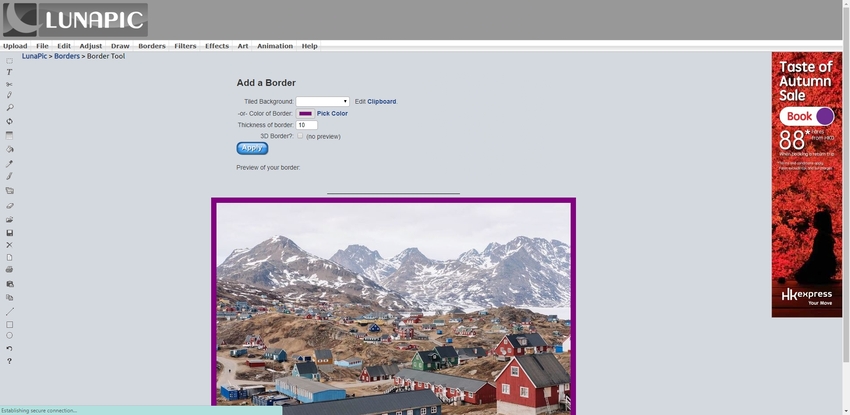850x415 pixels.
Task: Enable the 3D Border checkbox
Action: [x=300, y=135]
